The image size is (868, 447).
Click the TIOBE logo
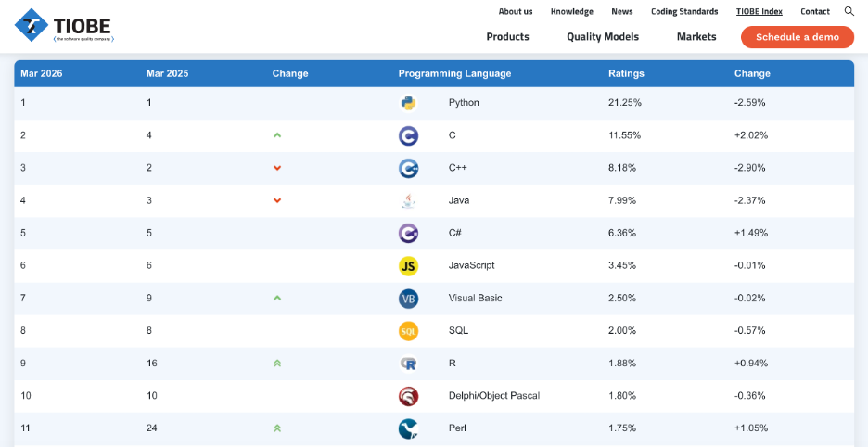[x=64, y=25]
